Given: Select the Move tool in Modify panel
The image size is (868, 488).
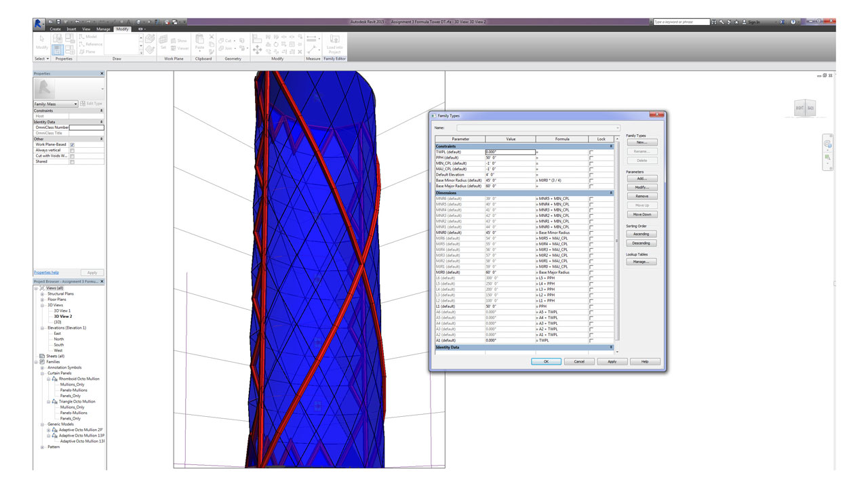Looking at the screenshot, I should point(257,49).
